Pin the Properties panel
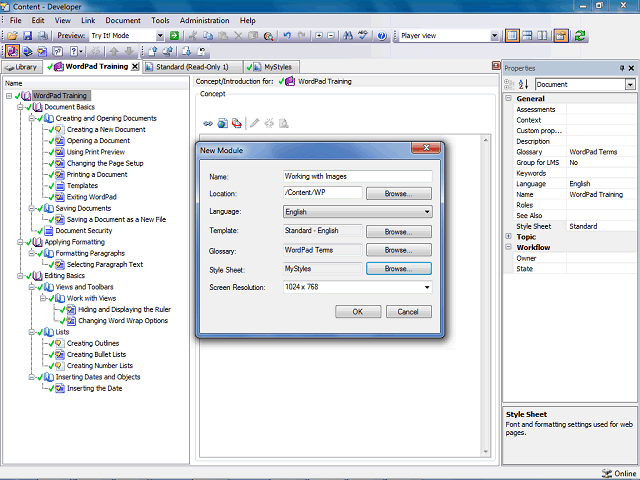The height and width of the screenshot is (480, 640). tap(622, 68)
